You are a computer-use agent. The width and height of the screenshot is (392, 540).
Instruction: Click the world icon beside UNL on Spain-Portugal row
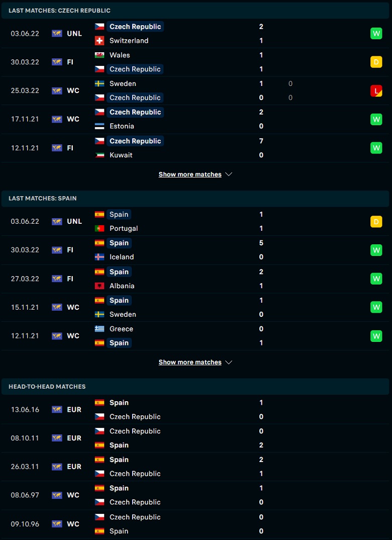click(x=57, y=221)
